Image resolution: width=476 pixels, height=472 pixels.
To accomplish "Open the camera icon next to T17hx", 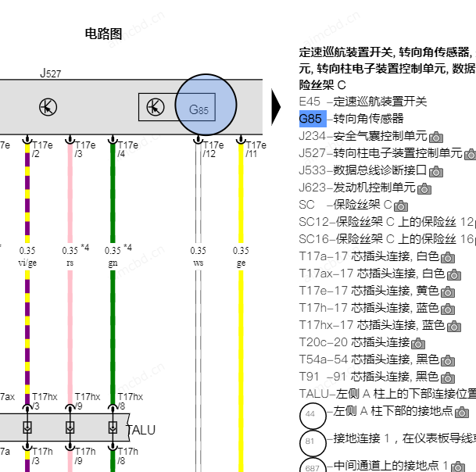I will click(x=454, y=327).
